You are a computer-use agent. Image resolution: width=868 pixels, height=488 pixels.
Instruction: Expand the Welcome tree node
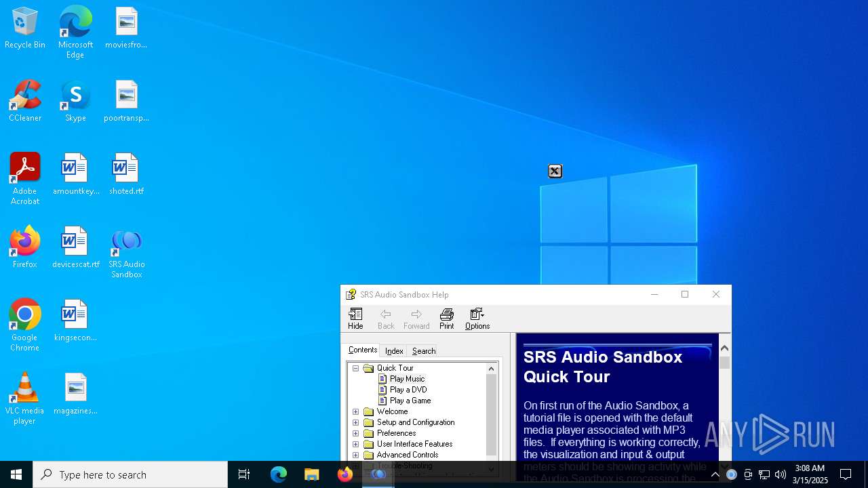coord(355,411)
